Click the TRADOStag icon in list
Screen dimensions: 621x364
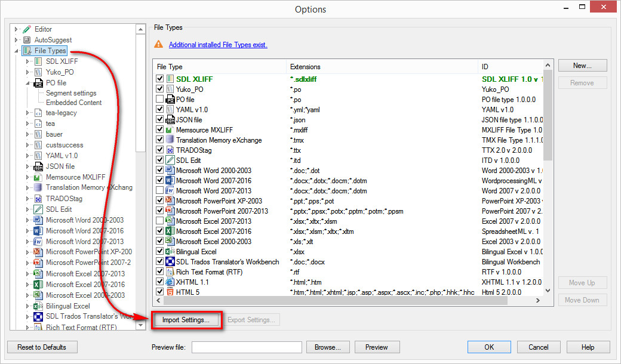click(170, 150)
